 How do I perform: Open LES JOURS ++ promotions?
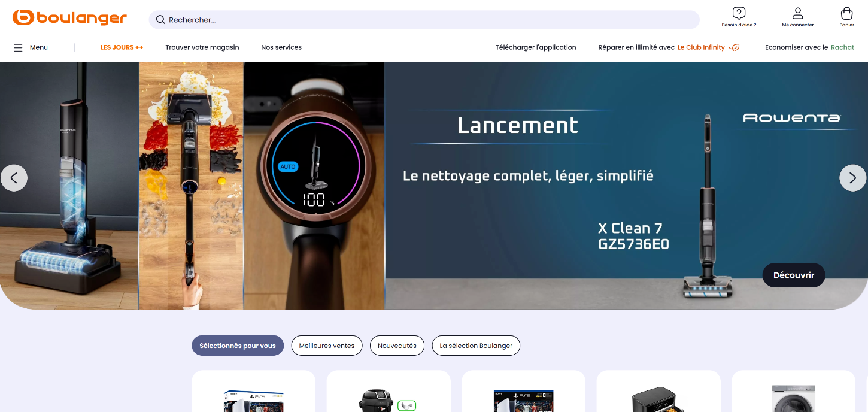click(122, 47)
